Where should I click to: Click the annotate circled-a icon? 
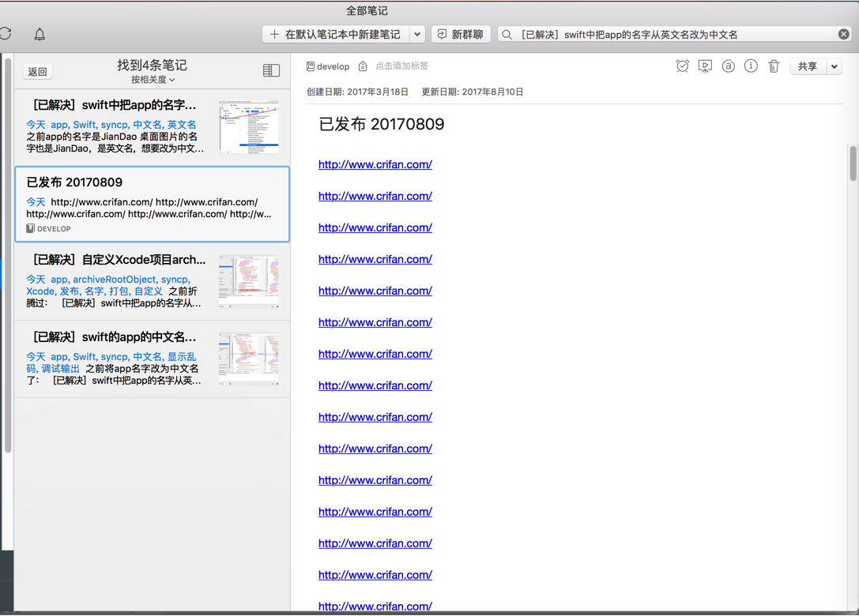click(728, 66)
